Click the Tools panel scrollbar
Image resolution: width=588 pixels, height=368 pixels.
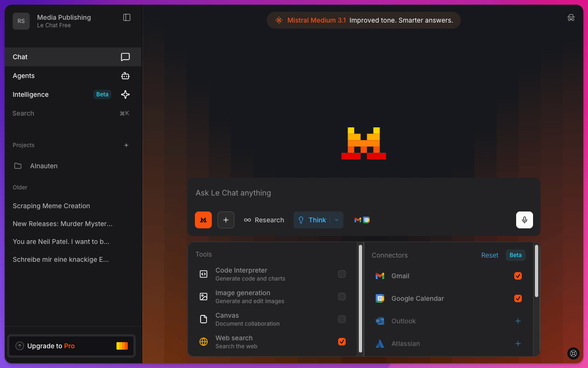pos(360,298)
